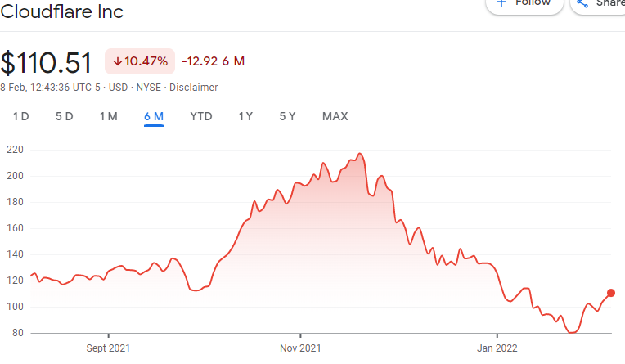
Task: View the 5Y price chart
Action: click(x=287, y=116)
